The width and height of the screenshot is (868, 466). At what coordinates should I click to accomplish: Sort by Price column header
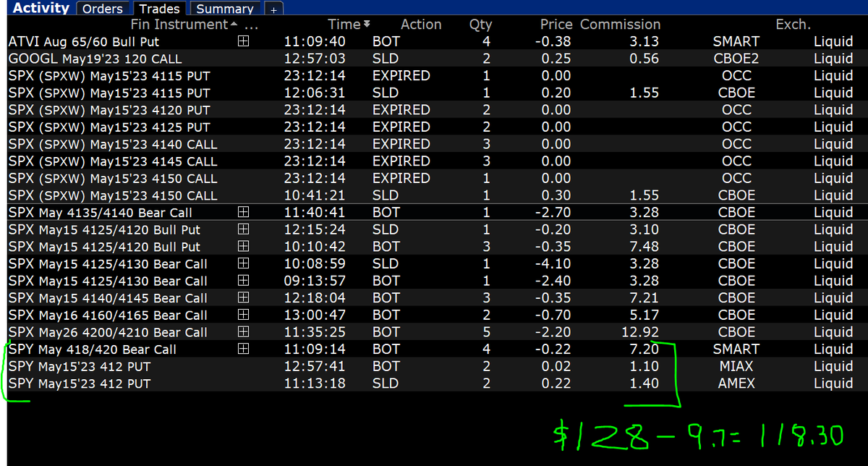tap(556, 25)
